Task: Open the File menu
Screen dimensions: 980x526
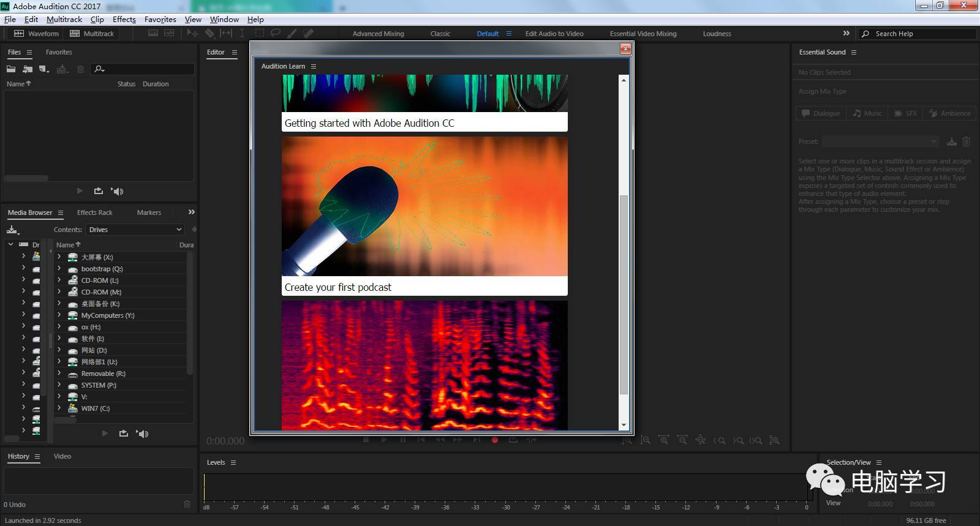Action: (10, 20)
